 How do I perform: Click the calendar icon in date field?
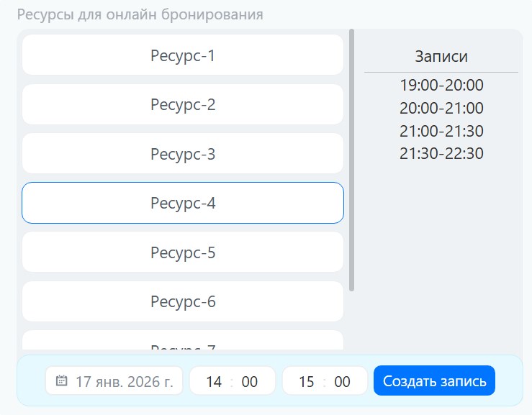pyautogui.click(x=62, y=381)
